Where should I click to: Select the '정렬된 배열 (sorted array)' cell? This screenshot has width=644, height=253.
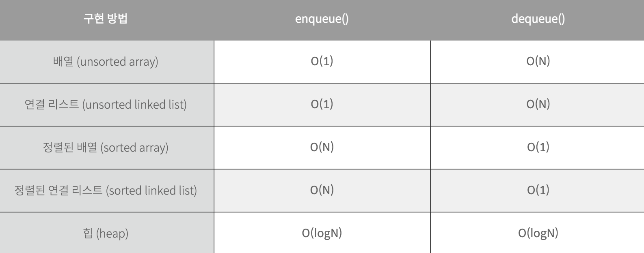coord(107,148)
